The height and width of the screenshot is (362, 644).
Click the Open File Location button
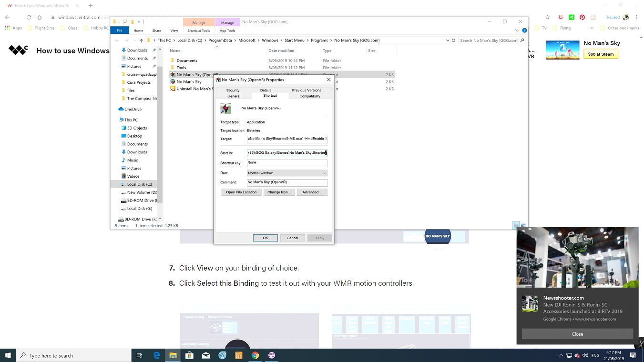point(241,192)
